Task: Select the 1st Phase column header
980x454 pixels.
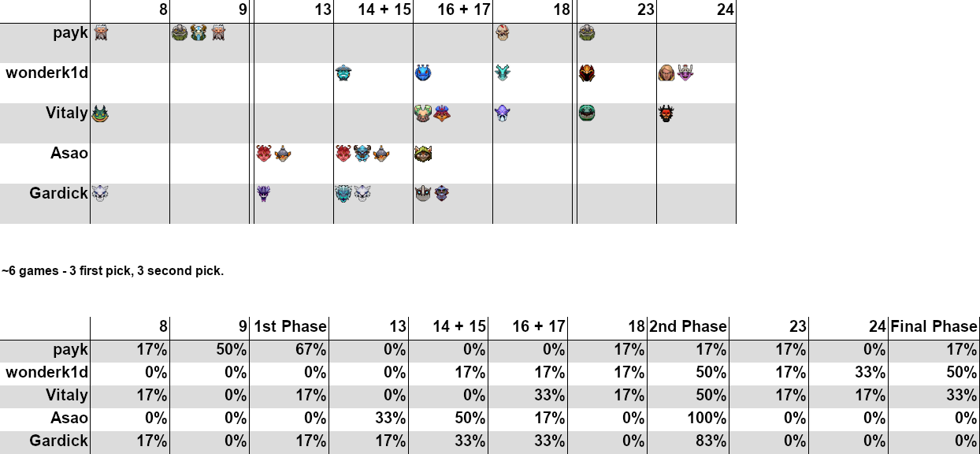Action: pos(290,326)
